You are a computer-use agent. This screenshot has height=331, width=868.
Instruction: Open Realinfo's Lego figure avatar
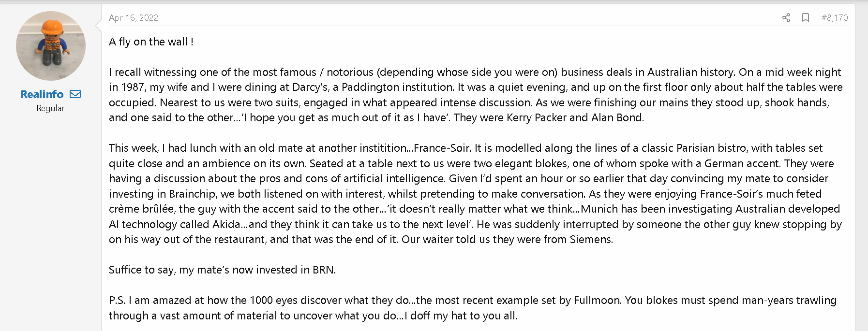[x=51, y=46]
